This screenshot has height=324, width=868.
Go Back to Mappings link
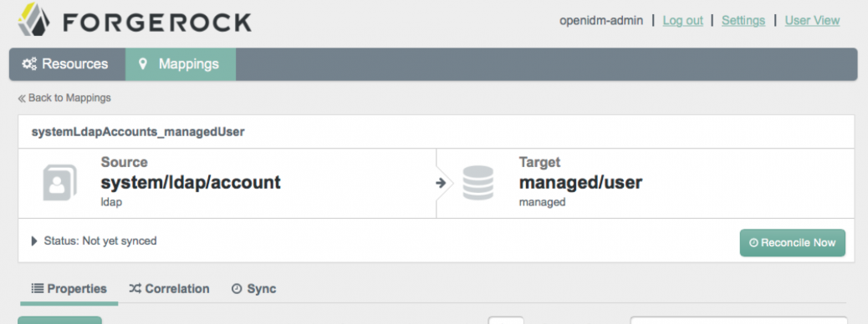click(x=64, y=98)
